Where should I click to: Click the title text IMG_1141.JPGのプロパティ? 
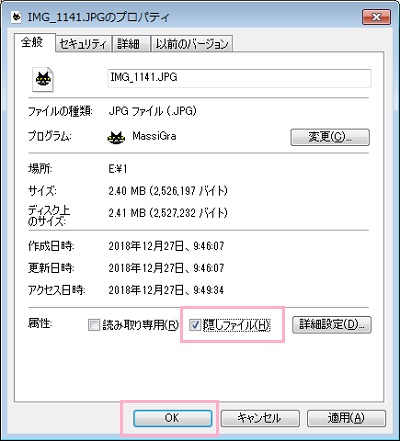[98, 17]
